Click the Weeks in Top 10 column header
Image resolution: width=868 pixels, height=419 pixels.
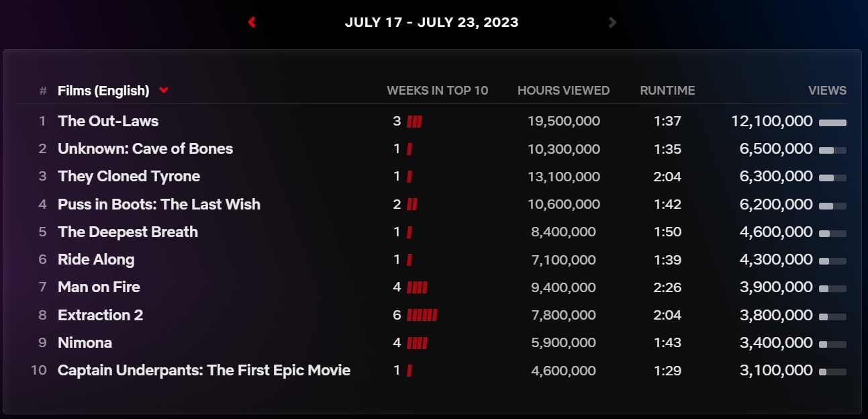pos(438,91)
